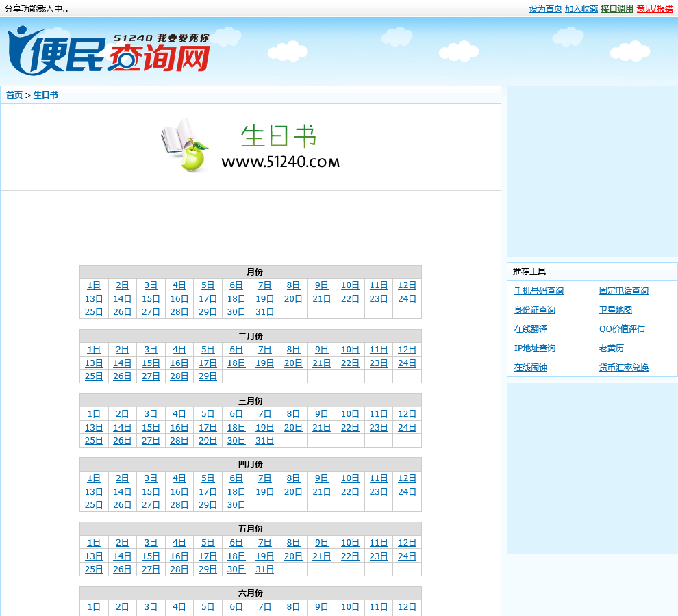The width and height of the screenshot is (678, 616).
Task: Click the 在线翻译 tool link
Action: (x=531, y=329)
